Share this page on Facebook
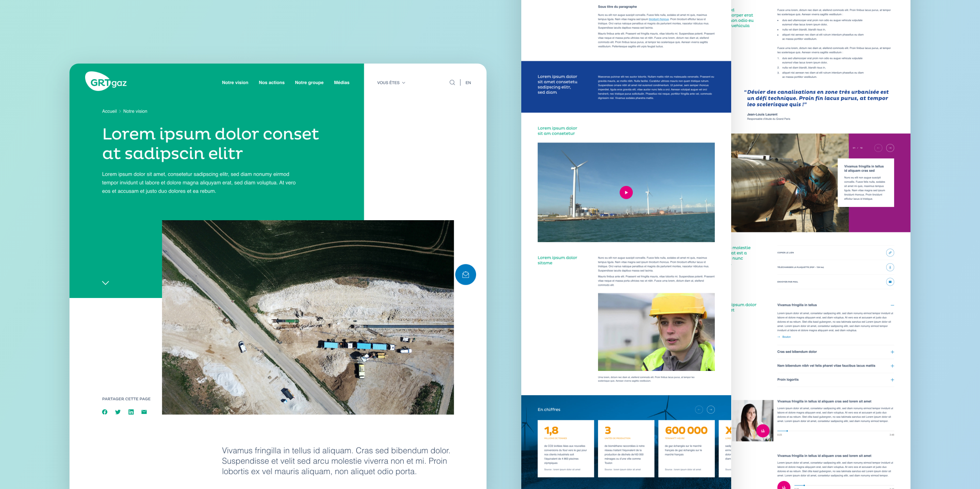The width and height of the screenshot is (980, 489). click(105, 412)
